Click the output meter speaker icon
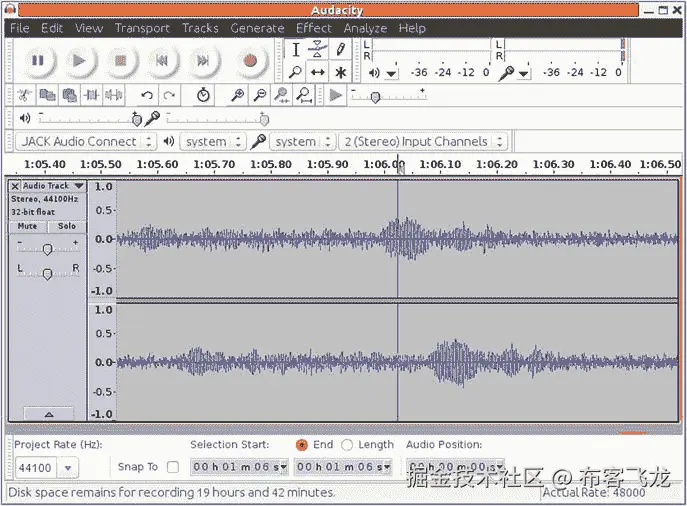The height and width of the screenshot is (506, 687). pos(374,73)
